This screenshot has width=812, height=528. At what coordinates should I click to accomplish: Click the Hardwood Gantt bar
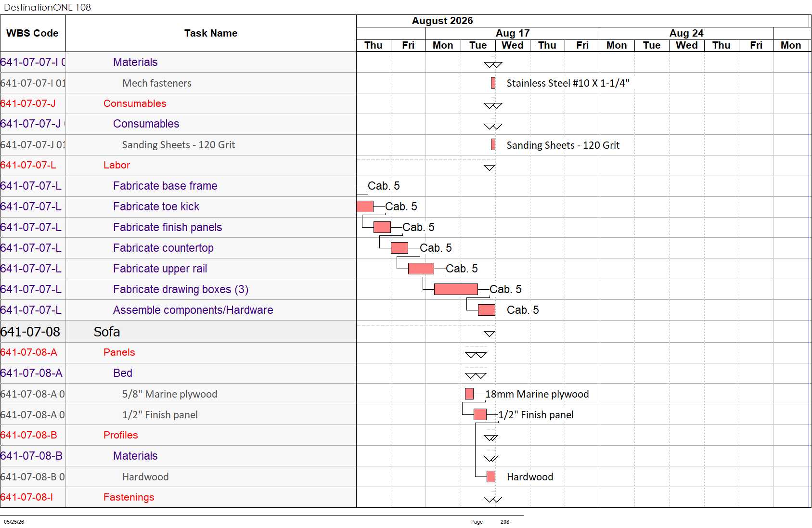[491, 476]
